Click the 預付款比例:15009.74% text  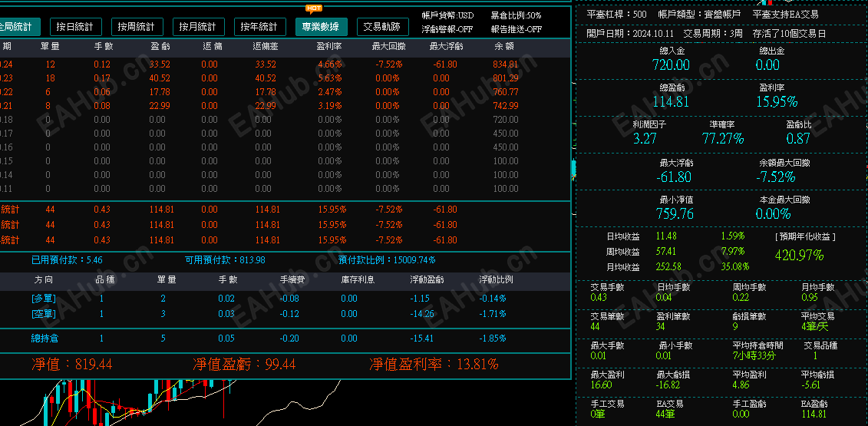pos(387,259)
